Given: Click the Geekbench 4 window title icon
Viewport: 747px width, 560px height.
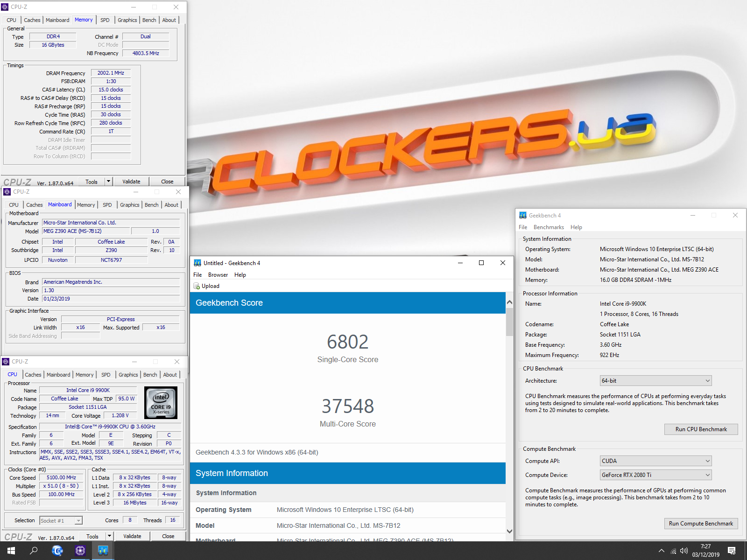Looking at the screenshot, I should tap(523, 215).
